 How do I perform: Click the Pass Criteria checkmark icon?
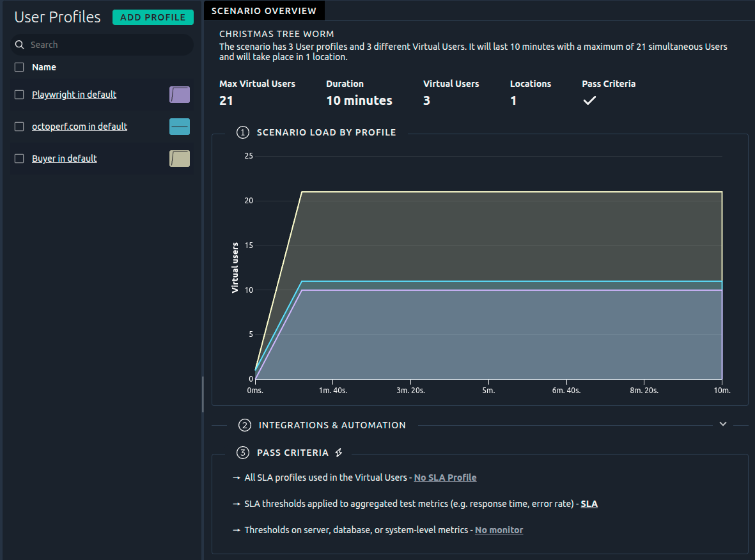[589, 101]
